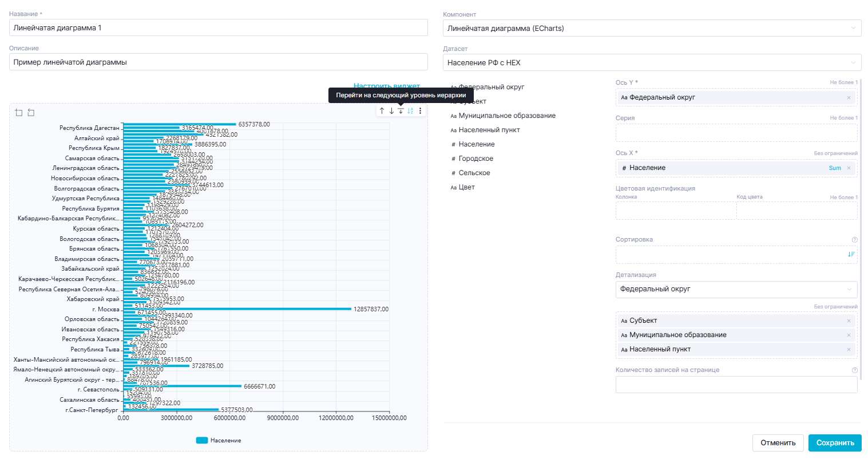The image size is (868, 463).
Task: Open the chart's three-dot options menu
Action: pos(421,111)
